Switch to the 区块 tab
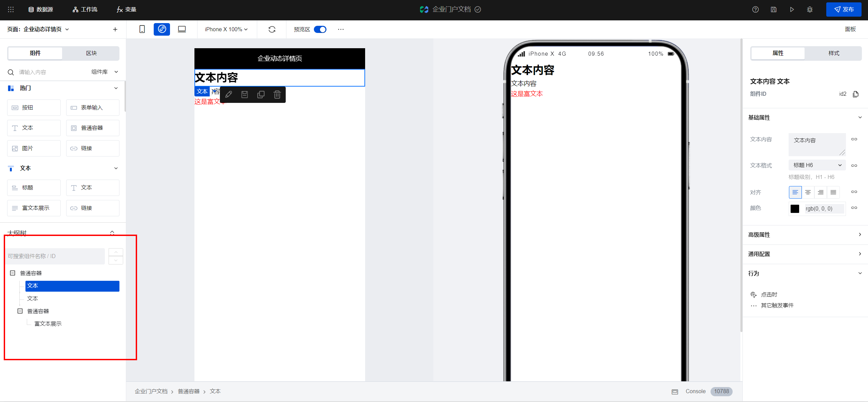This screenshot has width=868, height=402. point(91,53)
